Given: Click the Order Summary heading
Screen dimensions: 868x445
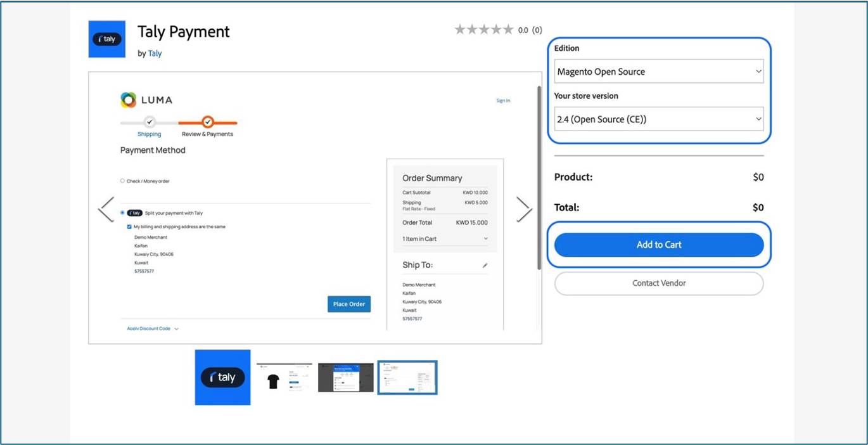Looking at the screenshot, I should point(432,178).
